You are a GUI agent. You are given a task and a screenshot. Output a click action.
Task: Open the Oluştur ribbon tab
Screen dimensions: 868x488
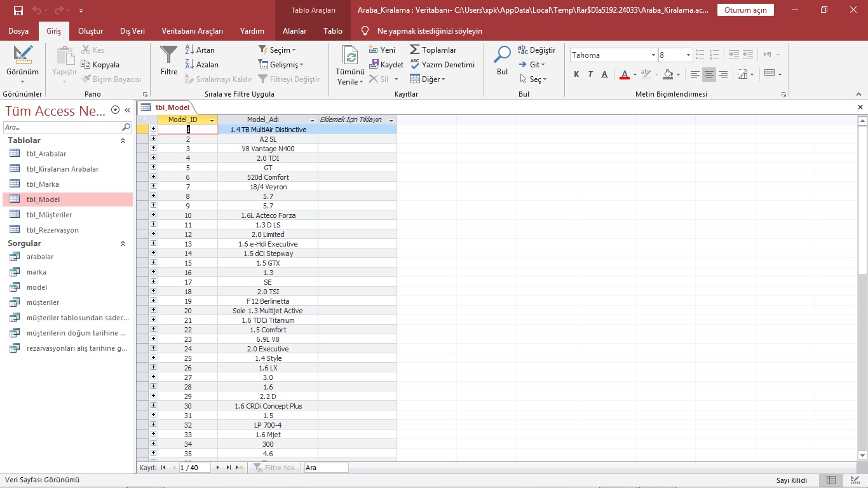90,30
